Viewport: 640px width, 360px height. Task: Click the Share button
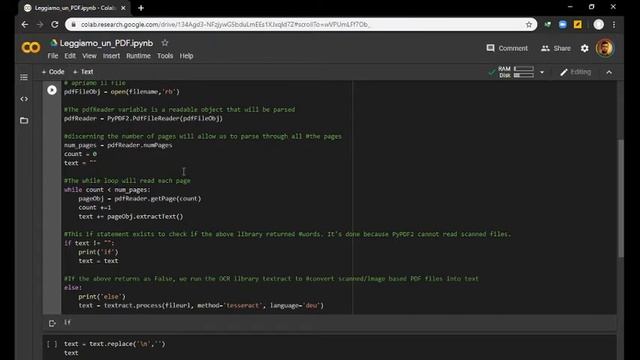556,48
